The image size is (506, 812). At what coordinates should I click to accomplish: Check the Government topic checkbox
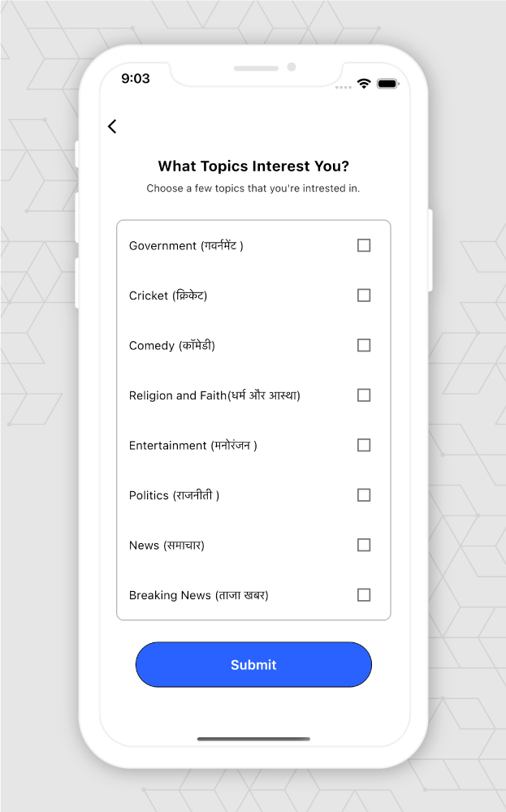coord(364,245)
